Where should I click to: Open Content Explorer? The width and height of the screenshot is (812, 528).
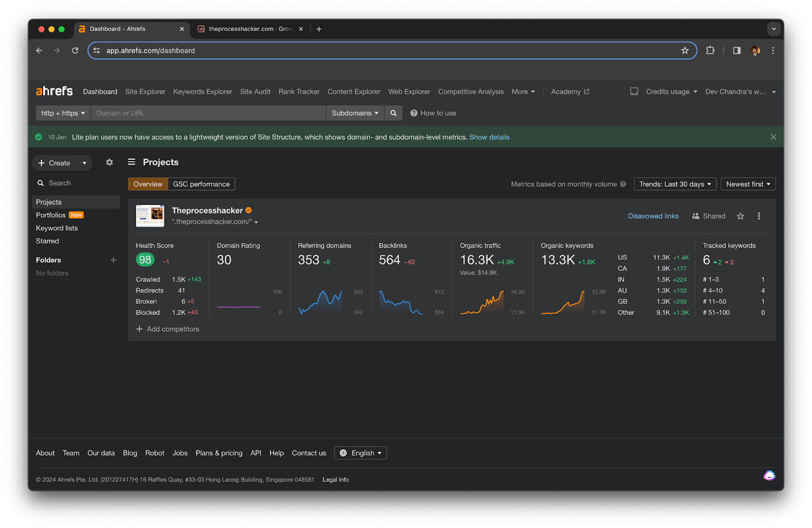click(354, 92)
